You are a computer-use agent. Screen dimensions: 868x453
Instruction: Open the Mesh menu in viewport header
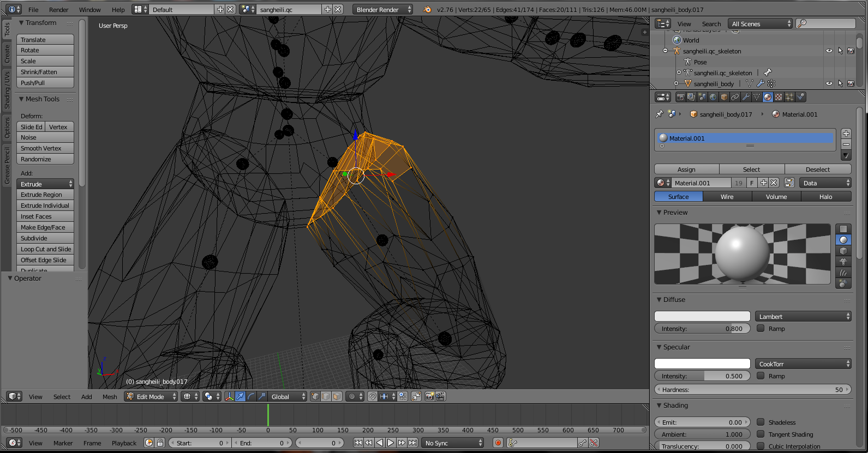(110, 397)
